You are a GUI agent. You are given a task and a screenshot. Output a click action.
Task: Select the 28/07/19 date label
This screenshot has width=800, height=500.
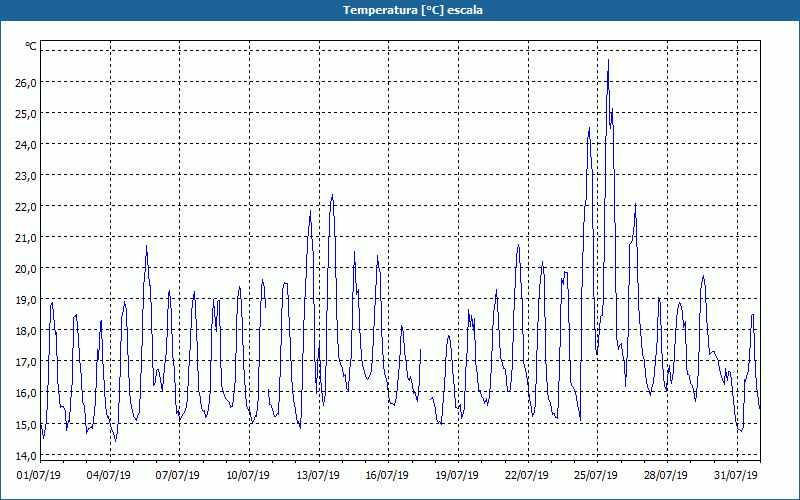click(665, 476)
